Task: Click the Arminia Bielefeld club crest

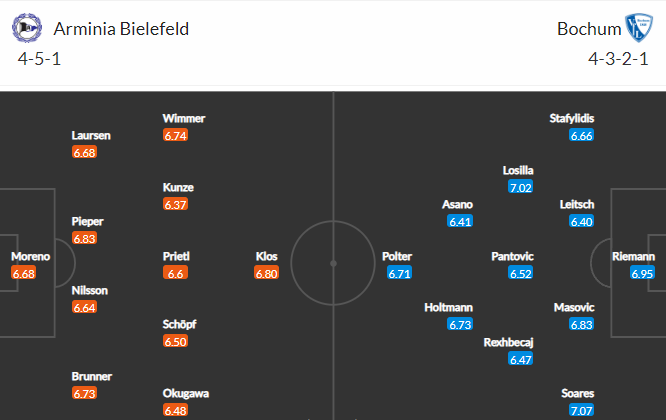Action: 27,28
